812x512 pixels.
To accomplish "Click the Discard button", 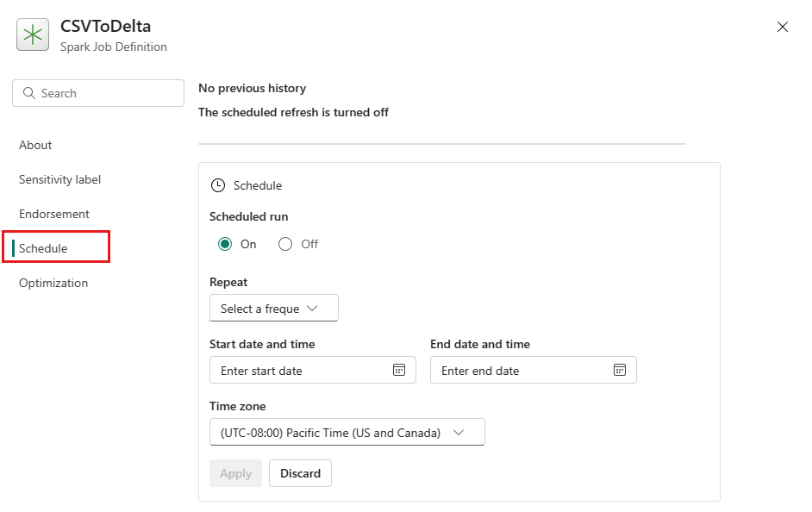I will click(300, 473).
